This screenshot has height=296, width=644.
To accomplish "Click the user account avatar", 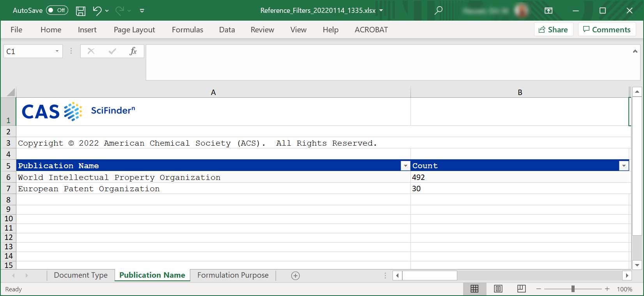I will (521, 11).
